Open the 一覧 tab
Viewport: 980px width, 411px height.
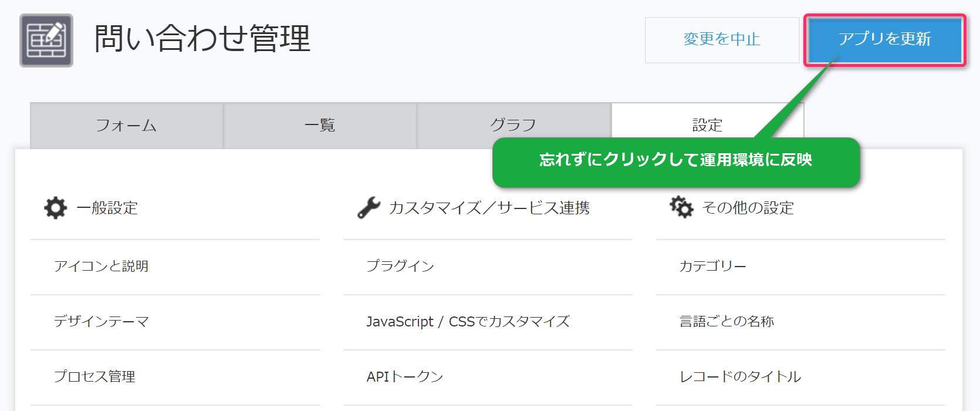coord(320,125)
